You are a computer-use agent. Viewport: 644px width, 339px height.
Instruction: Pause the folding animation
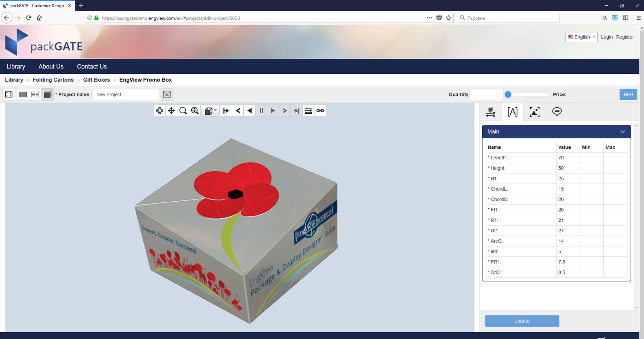(261, 111)
